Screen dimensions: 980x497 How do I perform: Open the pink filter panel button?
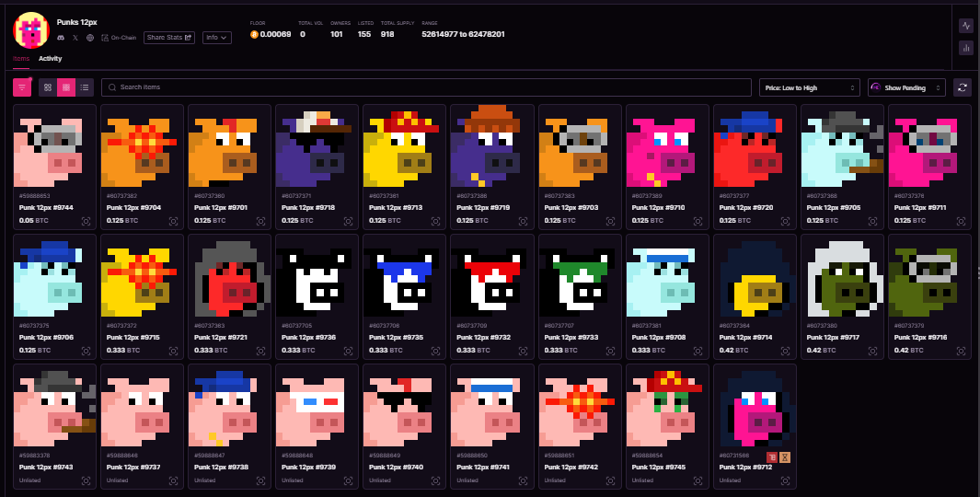pos(22,87)
